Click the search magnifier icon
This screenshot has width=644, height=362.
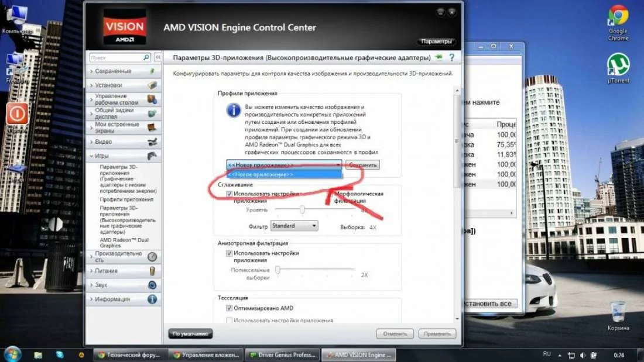[146, 57]
